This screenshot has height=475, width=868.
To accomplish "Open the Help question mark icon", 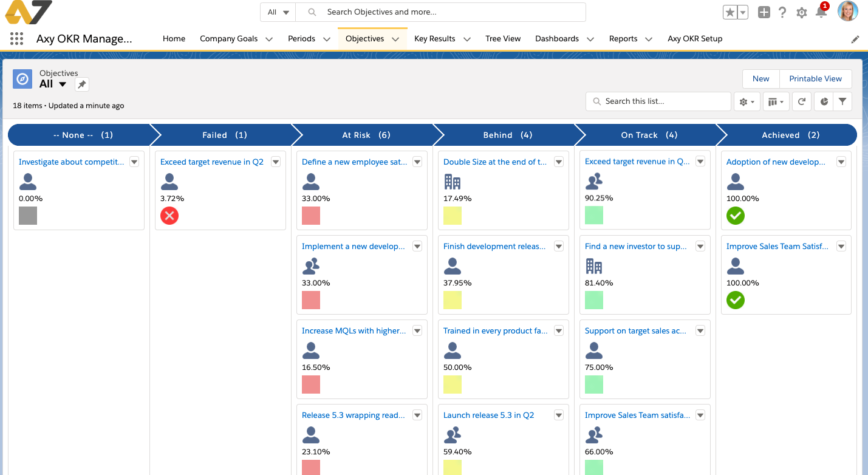I will [x=782, y=12].
